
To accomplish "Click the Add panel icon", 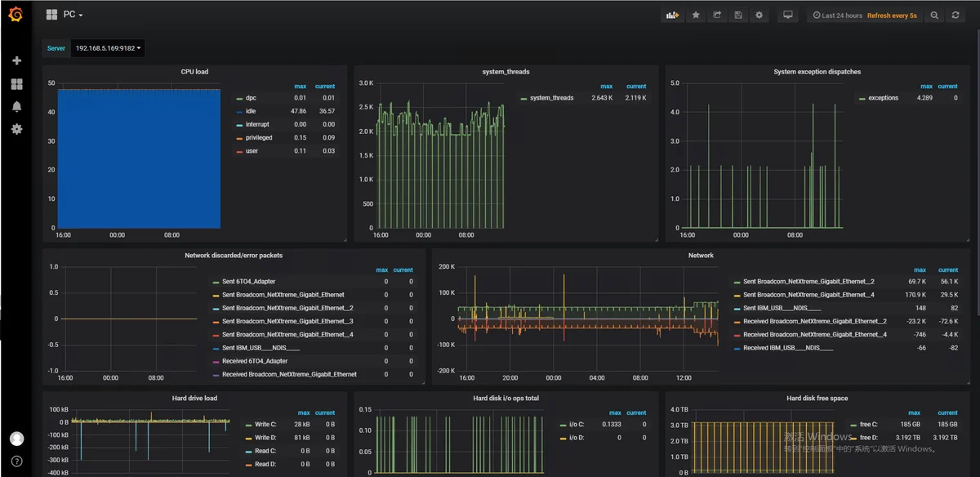I will click(x=672, y=16).
